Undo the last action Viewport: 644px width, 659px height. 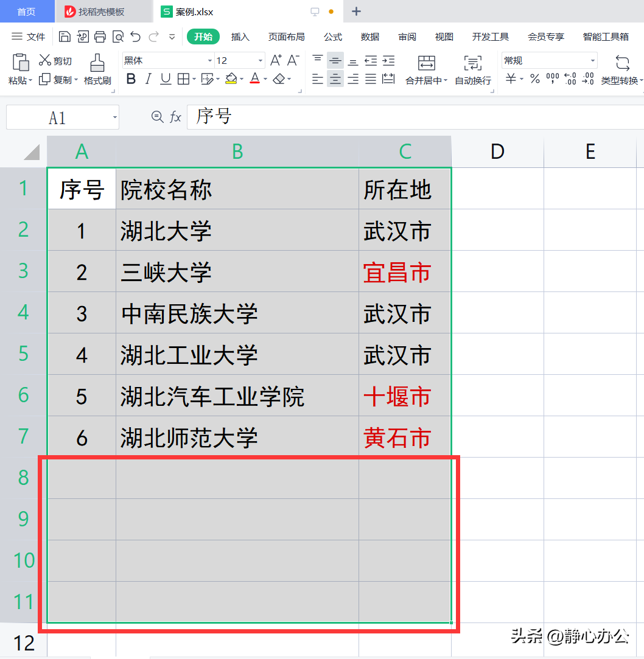(135, 37)
